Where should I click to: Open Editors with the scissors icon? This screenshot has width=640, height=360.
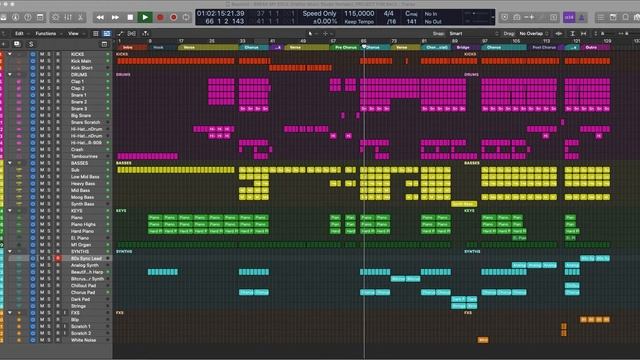coord(80,18)
